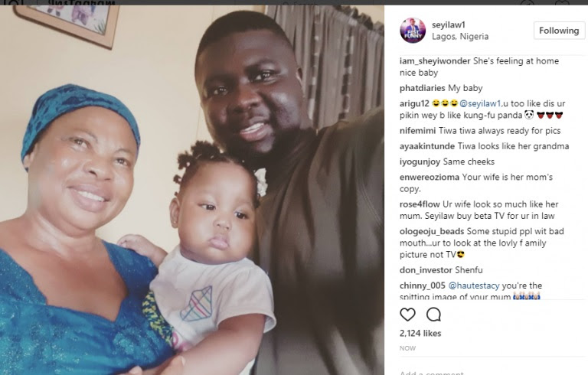
Task: Toggle the Following button
Action: click(559, 31)
